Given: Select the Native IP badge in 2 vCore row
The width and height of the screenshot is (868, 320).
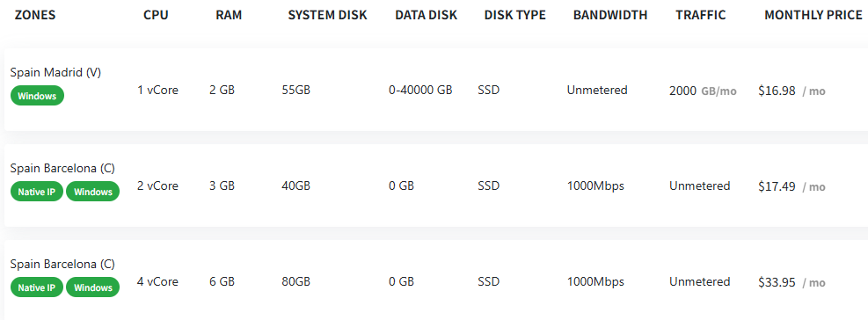Looking at the screenshot, I should coord(37,192).
